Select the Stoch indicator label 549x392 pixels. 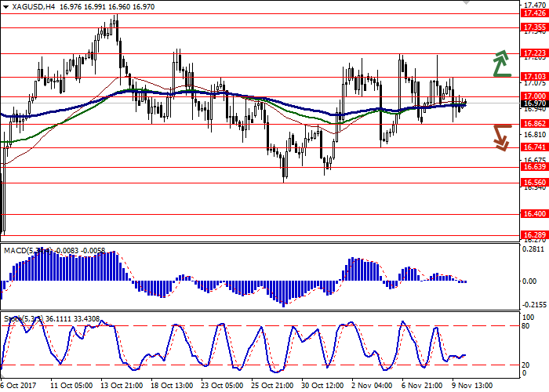(x=13, y=318)
